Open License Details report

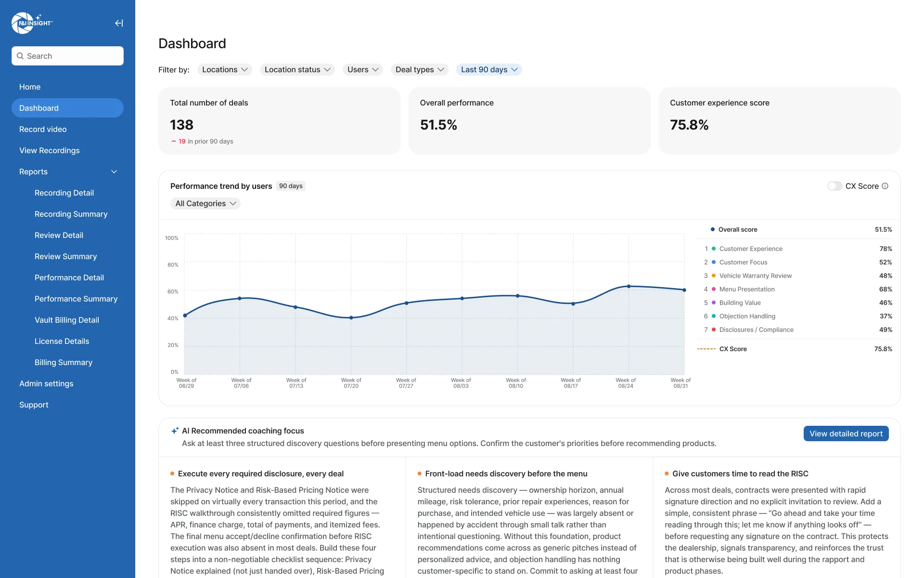click(62, 341)
